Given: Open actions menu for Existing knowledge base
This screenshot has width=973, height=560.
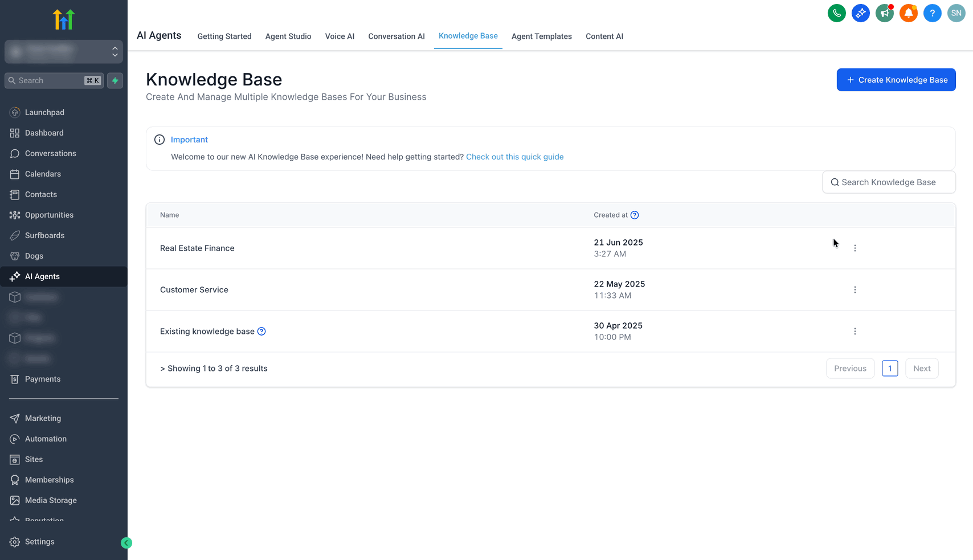Looking at the screenshot, I should pos(855,332).
